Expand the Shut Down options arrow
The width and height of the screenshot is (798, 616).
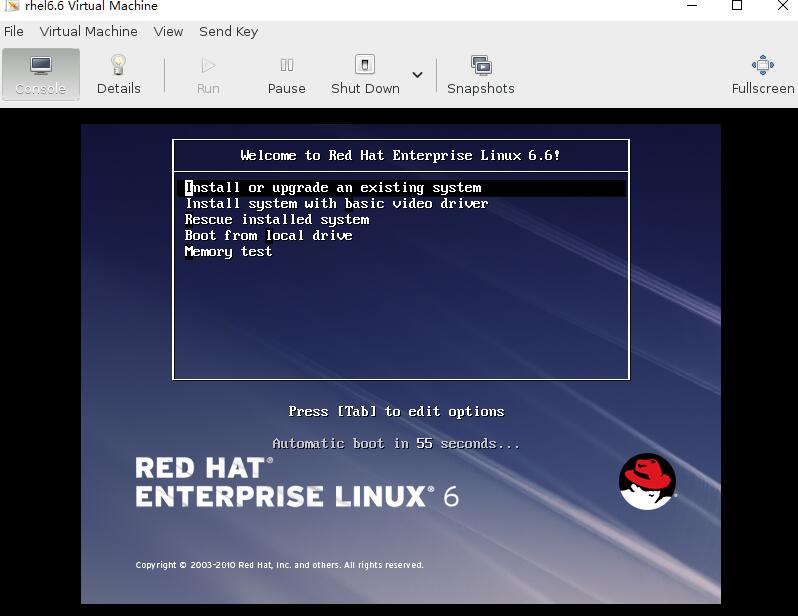417,75
